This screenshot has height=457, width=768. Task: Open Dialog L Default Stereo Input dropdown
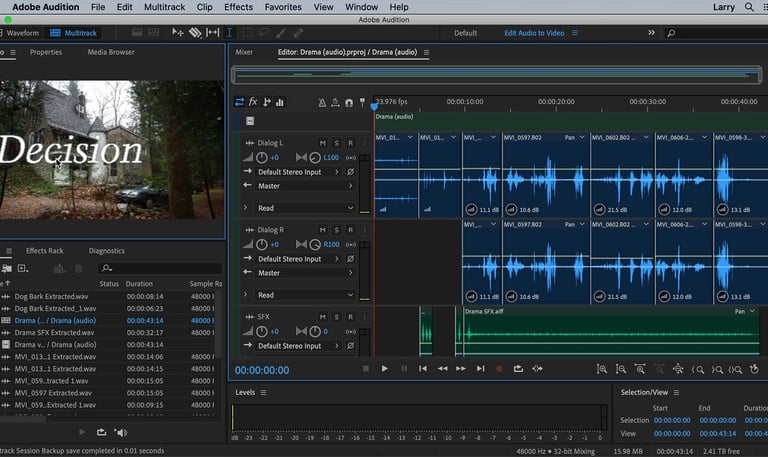tap(298, 172)
